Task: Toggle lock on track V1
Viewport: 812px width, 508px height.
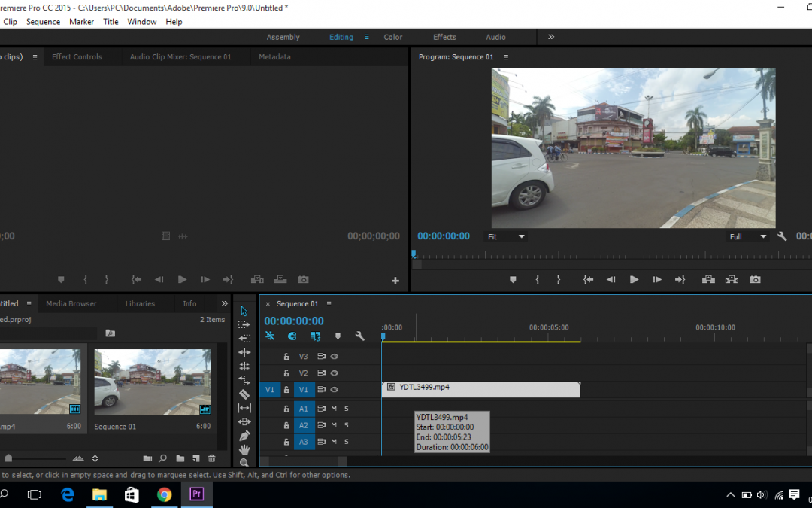Action: coord(286,390)
